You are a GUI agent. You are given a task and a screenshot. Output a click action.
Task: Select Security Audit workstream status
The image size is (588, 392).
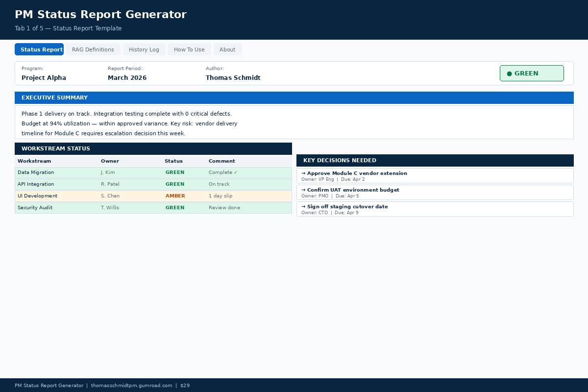pyautogui.click(x=175, y=207)
